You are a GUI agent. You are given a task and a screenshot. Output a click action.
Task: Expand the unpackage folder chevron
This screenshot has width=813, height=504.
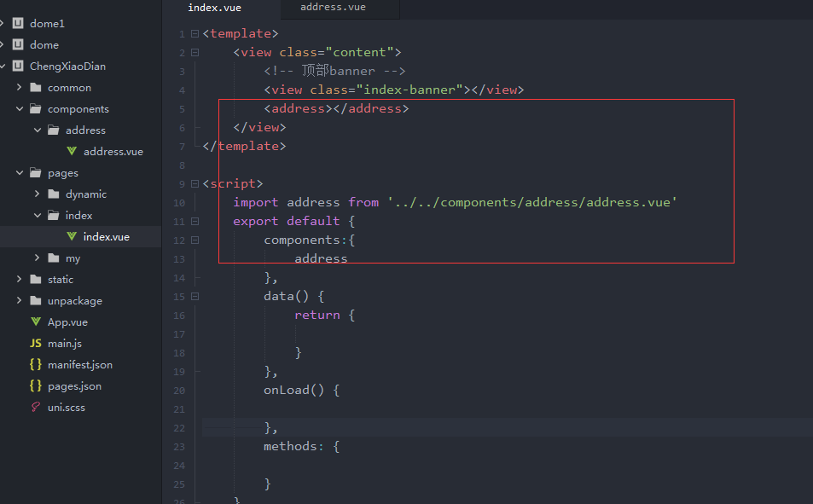click(19, 300)
